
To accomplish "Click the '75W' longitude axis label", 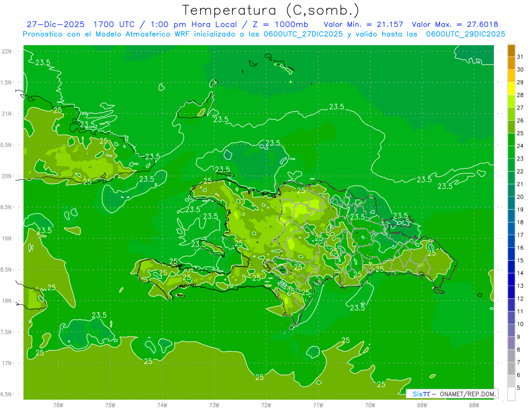I will pos(110,405).
